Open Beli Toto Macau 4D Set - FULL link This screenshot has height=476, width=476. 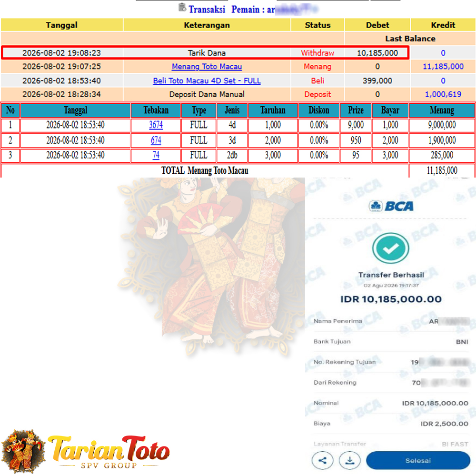point(207,81)
